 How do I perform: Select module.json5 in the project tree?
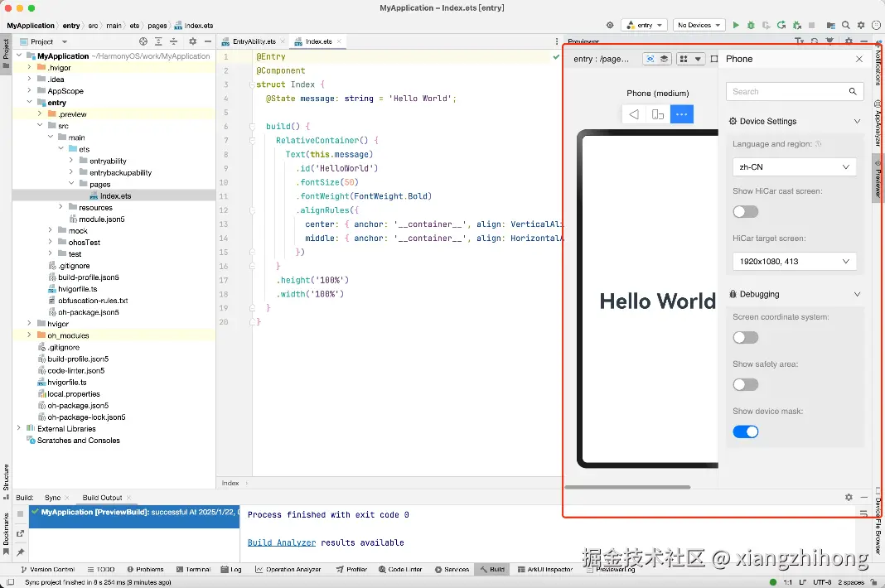[x=102, y=219]
